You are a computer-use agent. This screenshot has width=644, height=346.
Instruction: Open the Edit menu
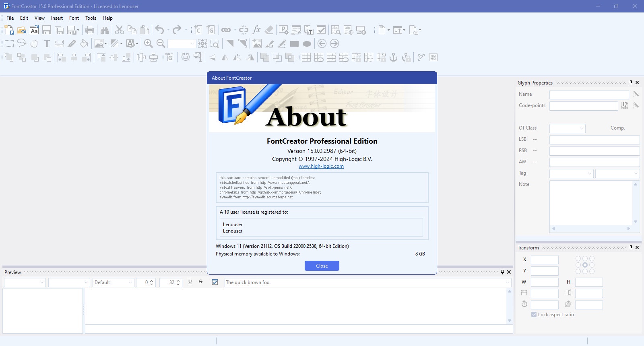tap(24, 18)
